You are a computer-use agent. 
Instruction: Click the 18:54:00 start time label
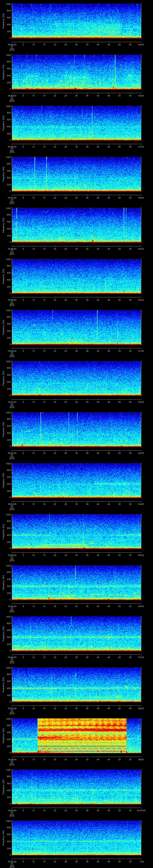click(12, 555)
